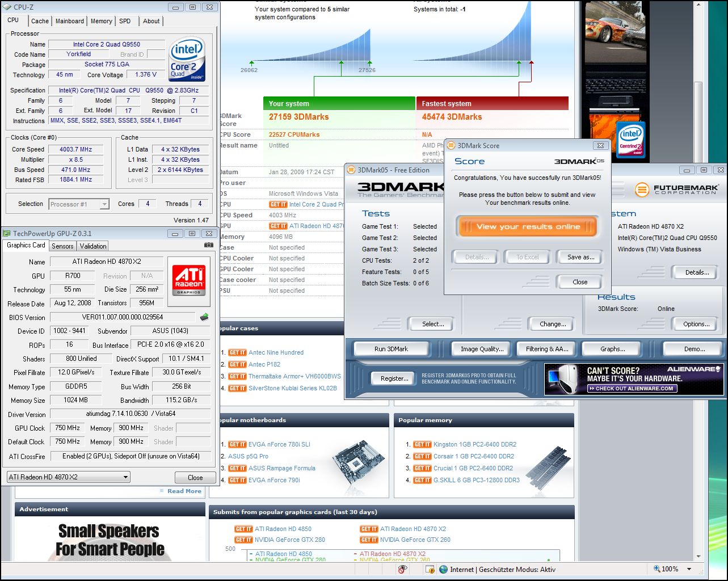Open the SPD tab in CPU-Z
This screenshot has width=728, height=581.
click(125, 21)
